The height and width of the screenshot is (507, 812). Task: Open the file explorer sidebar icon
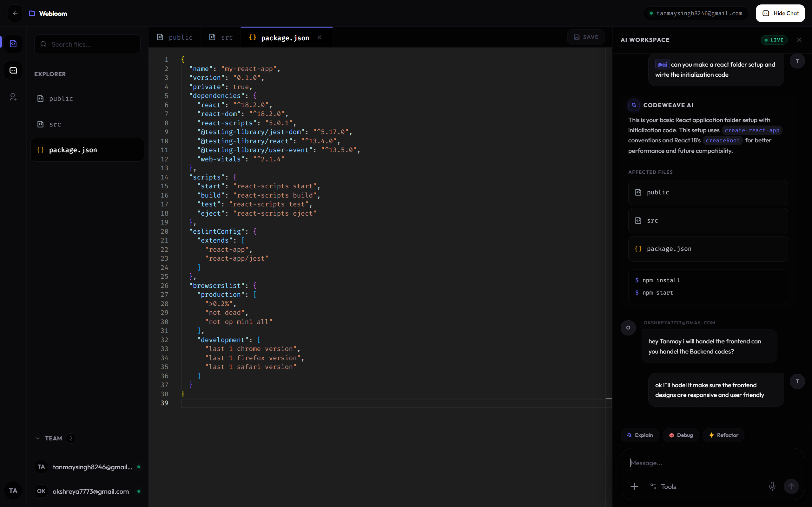13,43
